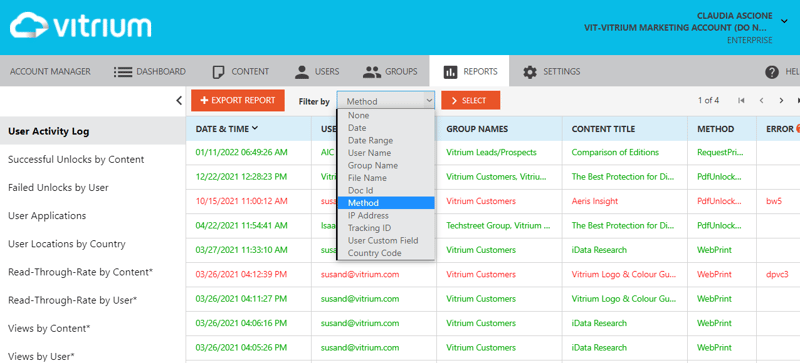Go to next page arrow
Viewport: 800px width, 363px height.
pyautogui.click(x=781, y=101)
